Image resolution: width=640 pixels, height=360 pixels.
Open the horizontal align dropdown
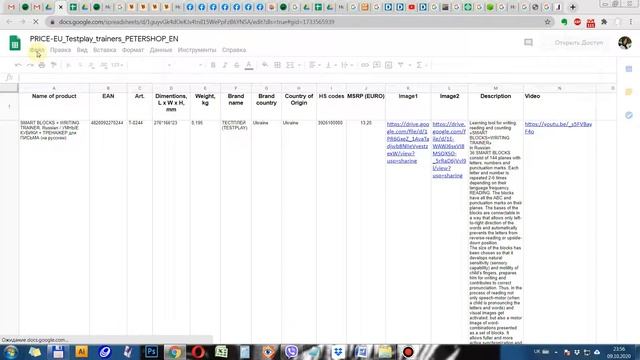point(314,65)
